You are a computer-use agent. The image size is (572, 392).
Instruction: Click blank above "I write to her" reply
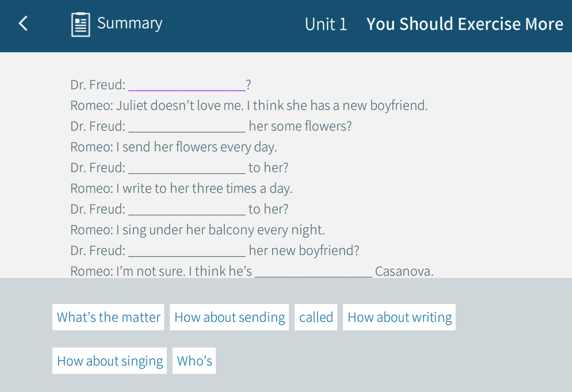click(187, 168)
